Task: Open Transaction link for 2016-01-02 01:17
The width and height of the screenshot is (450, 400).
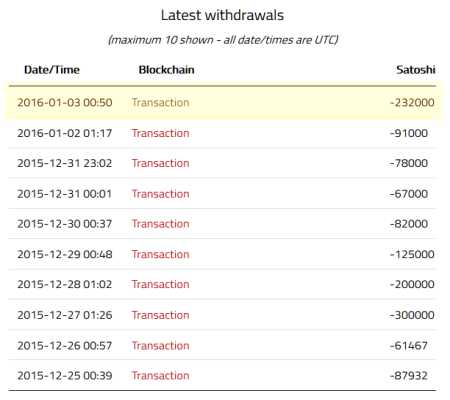Action: [x=161, y=133]
